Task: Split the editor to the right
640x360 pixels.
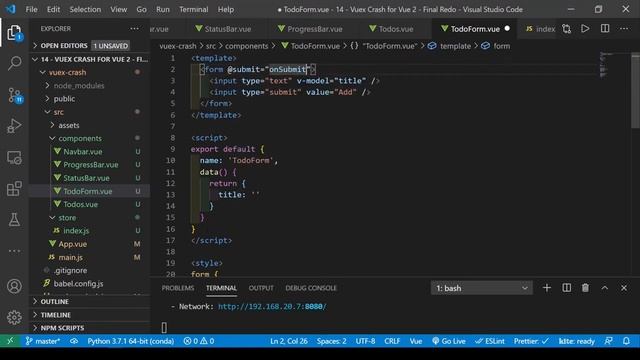Action: [x=605, y=29]
